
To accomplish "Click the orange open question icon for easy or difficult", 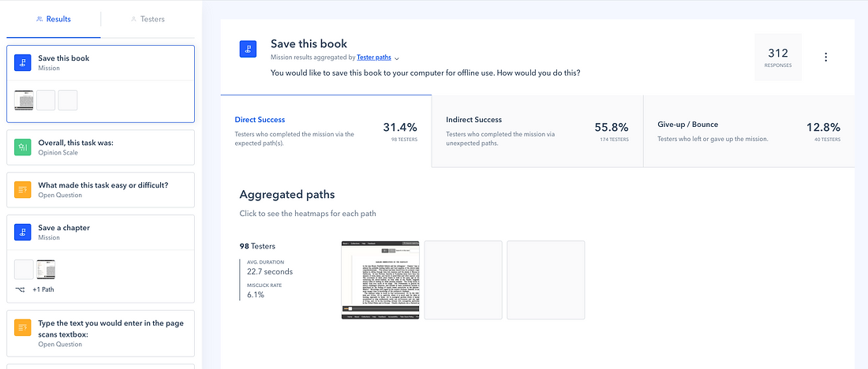I will [x=23, y=190].
